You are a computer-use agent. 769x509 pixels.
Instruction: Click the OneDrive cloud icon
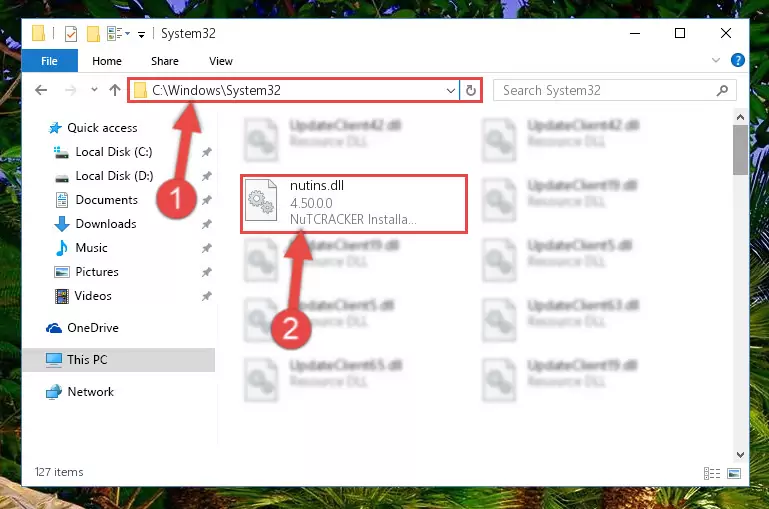tap(54, 328)
